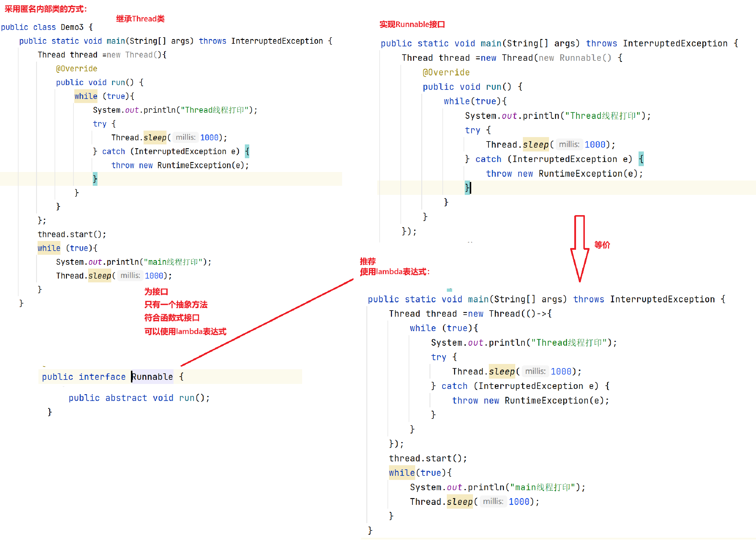Click the highlighted closing brace beside the text cursor

467,188
